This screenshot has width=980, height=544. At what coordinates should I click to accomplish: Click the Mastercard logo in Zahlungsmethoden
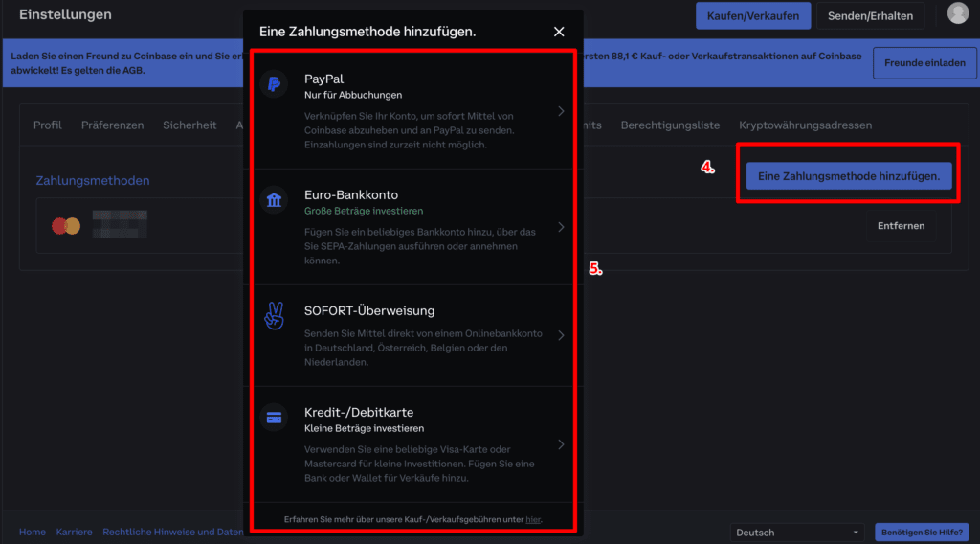[x=66, y=226]
